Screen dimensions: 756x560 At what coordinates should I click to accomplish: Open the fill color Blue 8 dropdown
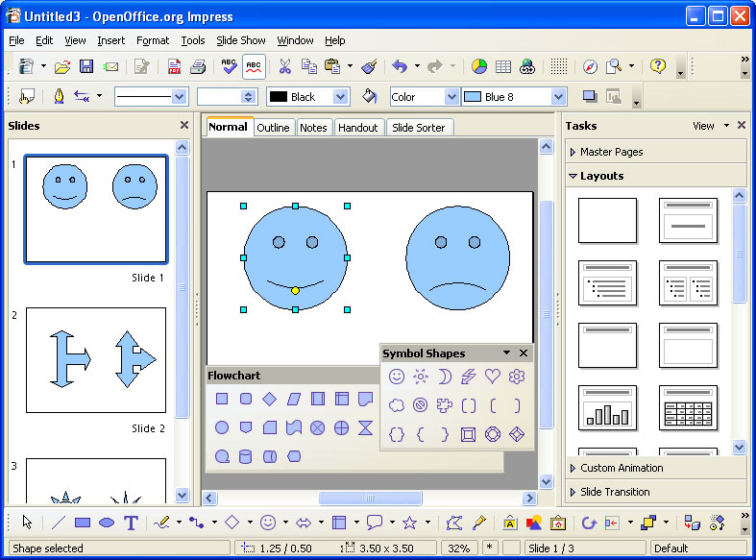click(x=558, y=97)
